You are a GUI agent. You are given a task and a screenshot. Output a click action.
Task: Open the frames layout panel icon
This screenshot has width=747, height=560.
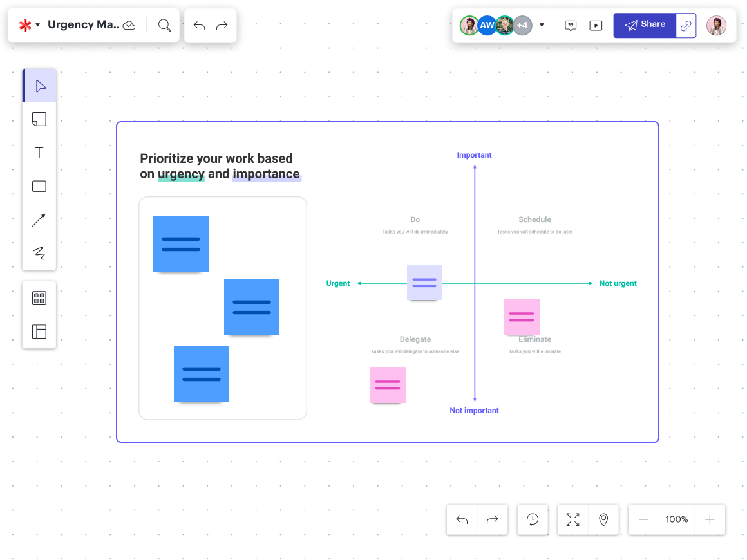click(39, 331)
